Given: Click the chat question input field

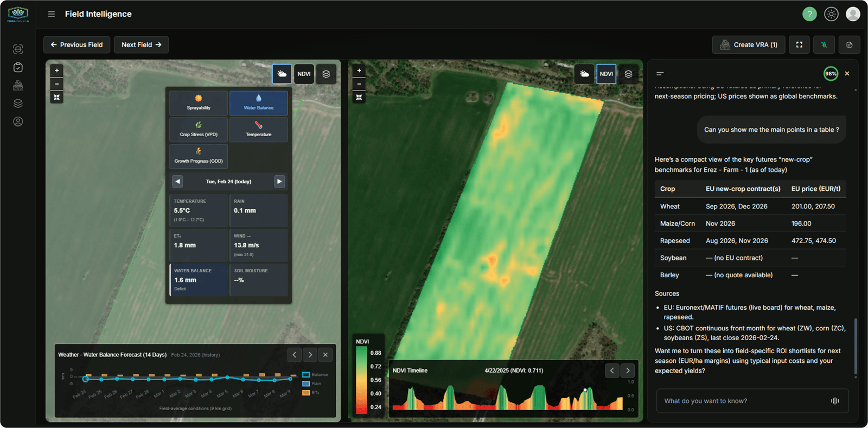Looking at the screenshot, I should point(743,401).
